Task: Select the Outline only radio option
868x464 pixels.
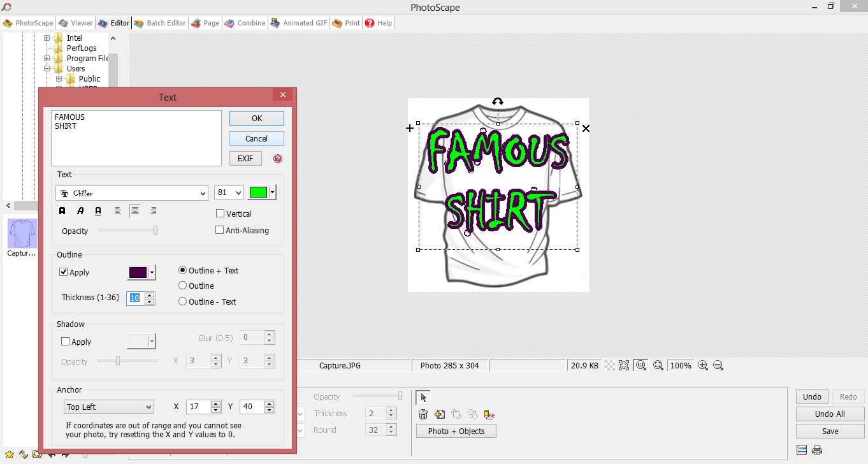Action: pos(183,286)
